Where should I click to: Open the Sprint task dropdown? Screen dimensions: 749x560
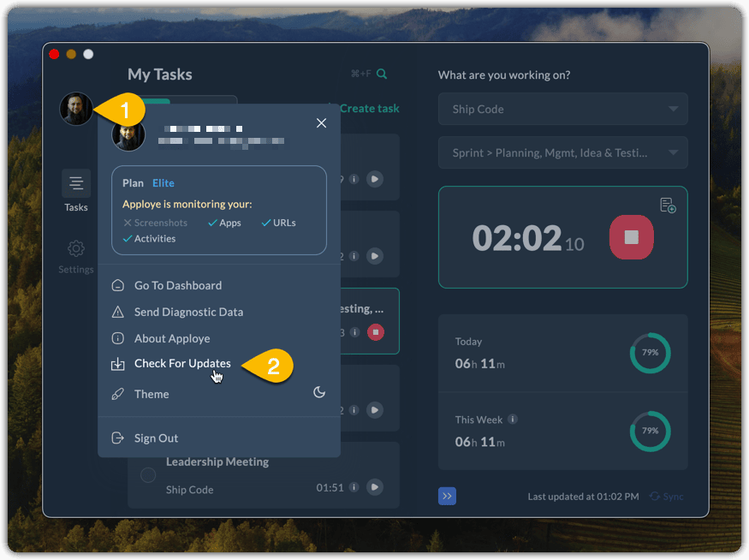tap(562, 153)
